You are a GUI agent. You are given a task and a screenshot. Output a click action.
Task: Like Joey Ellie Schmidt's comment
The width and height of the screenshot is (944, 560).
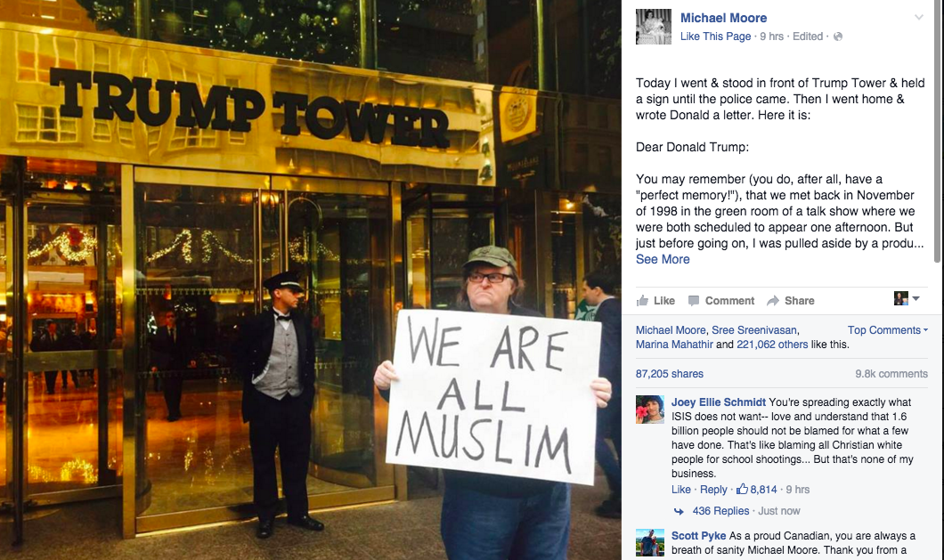point(681,490)
